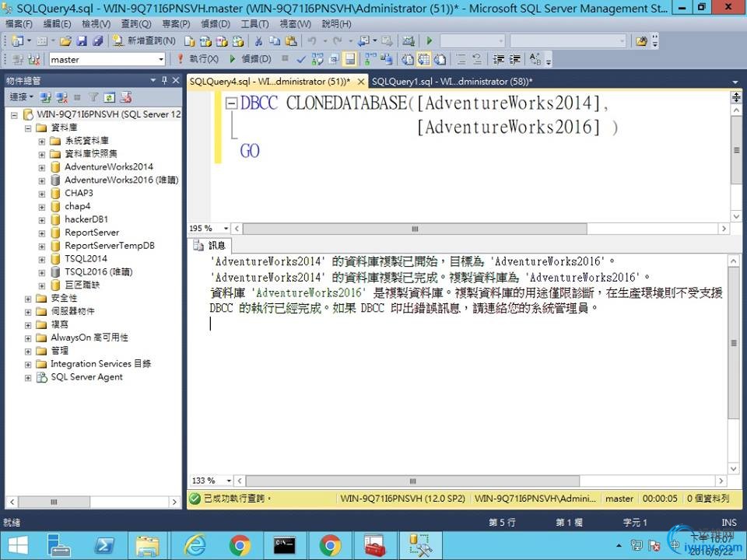The height and width of the screenshot is (560, 747).
Task: Select the hackerDB1 database
Action: click(x=86, y=219)
